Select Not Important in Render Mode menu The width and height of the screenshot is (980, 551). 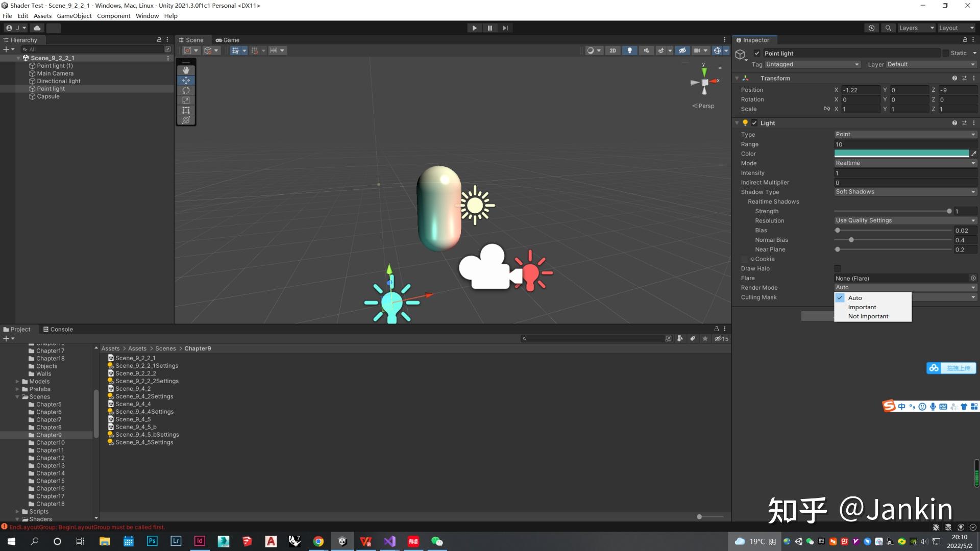868,316
